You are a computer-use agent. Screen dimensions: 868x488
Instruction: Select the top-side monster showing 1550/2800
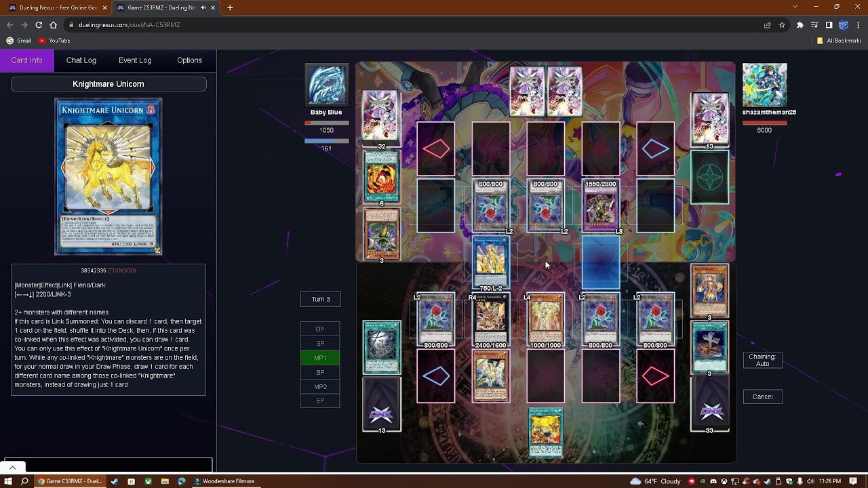point(601,206)
